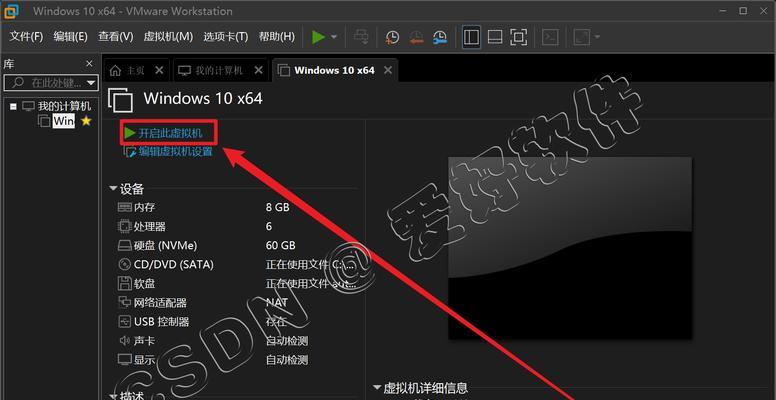Viewport: 776px width, 400px height.
Task: Take a snapshot with the clock-plus icon
Action: (392, 37)
